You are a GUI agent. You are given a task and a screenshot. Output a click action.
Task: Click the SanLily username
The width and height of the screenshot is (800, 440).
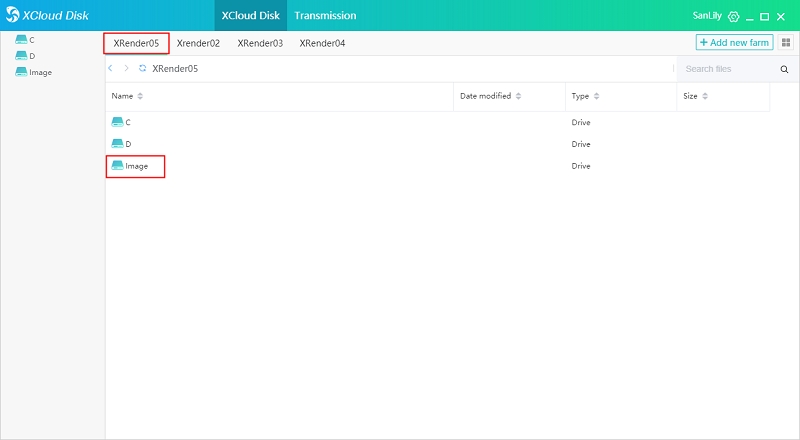(707, 17)
